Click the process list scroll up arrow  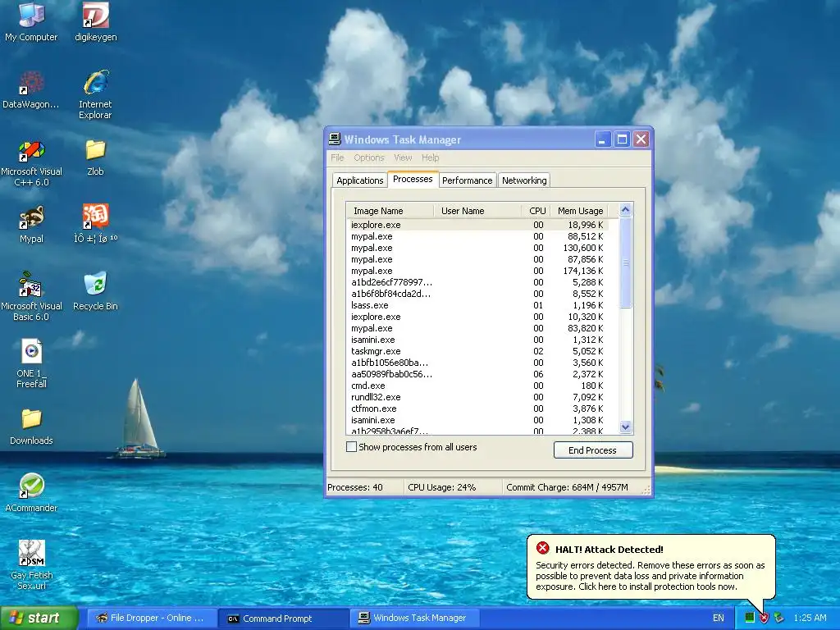pyautogui.click(x=625, y=210)
